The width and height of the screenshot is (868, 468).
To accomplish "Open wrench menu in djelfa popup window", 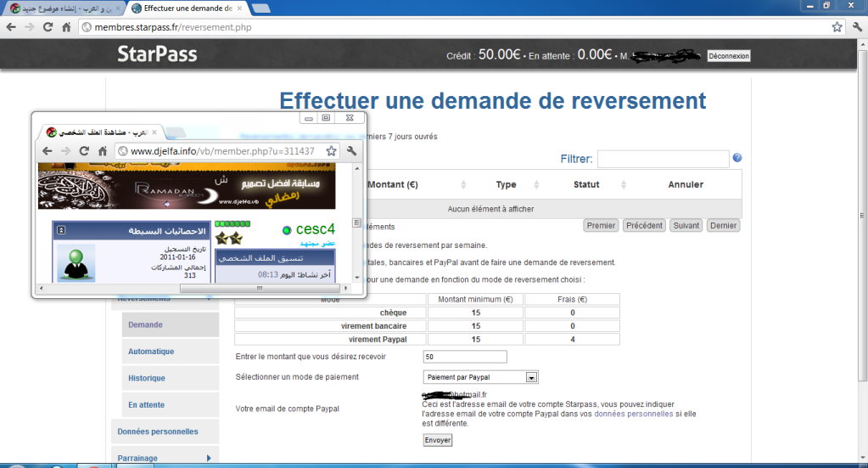I will 351,151.
